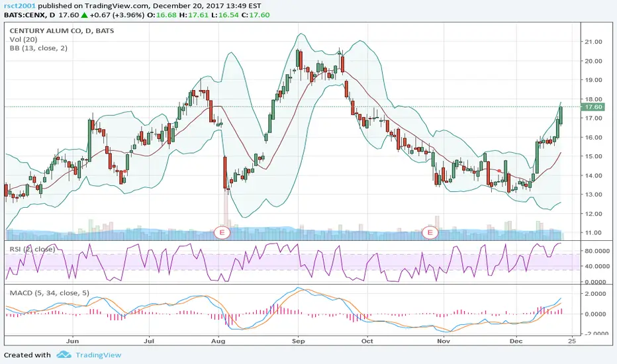Click the 25 date label on time axis
Image resolution: width=617 pixels, height=364 pixels.
[572, 341]
